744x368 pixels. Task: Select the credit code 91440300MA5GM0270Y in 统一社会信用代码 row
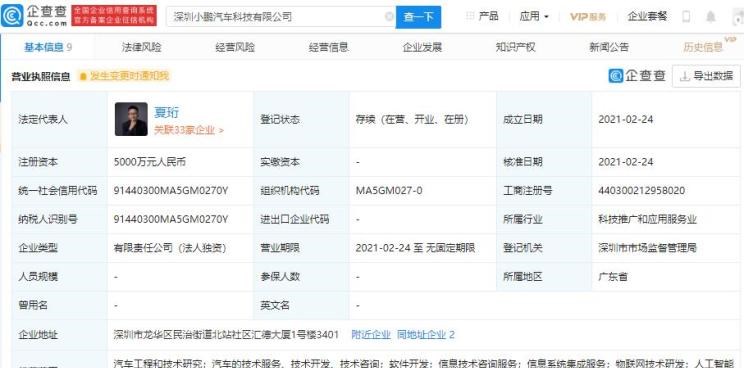tap(171, 191)
